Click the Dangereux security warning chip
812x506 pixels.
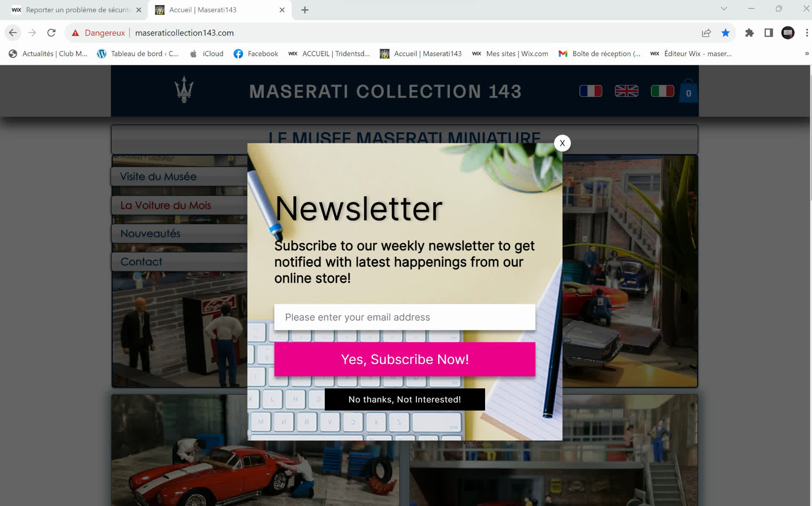[x=99, y=33]
